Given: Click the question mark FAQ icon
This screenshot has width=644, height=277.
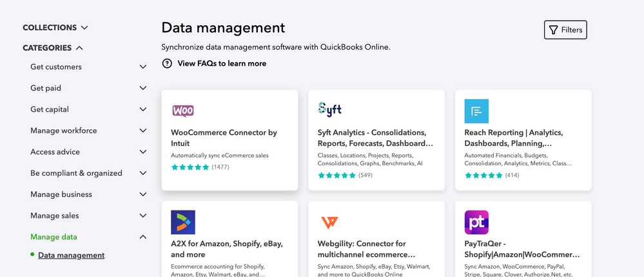Looking at the screenshot, I should [x=167, y=63].
